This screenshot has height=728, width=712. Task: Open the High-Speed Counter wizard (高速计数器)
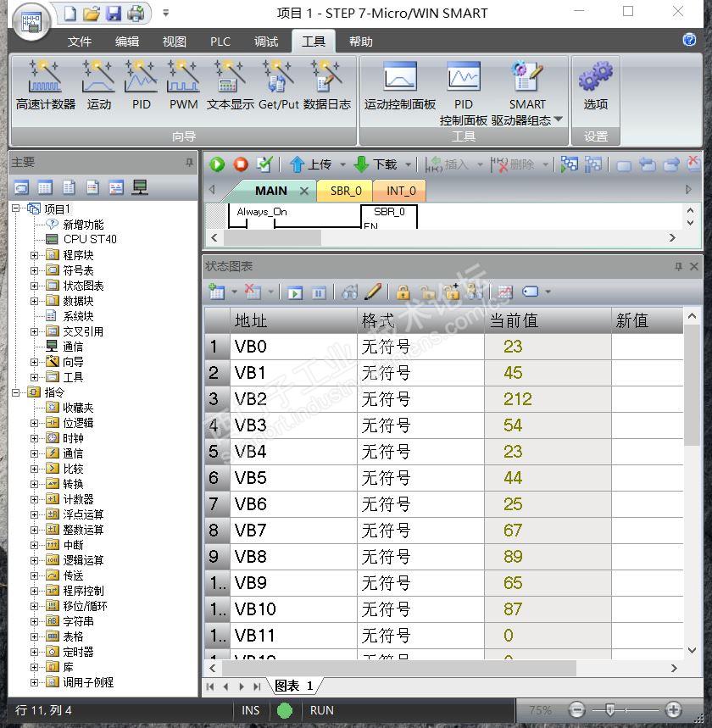click(x=45, y=85)
